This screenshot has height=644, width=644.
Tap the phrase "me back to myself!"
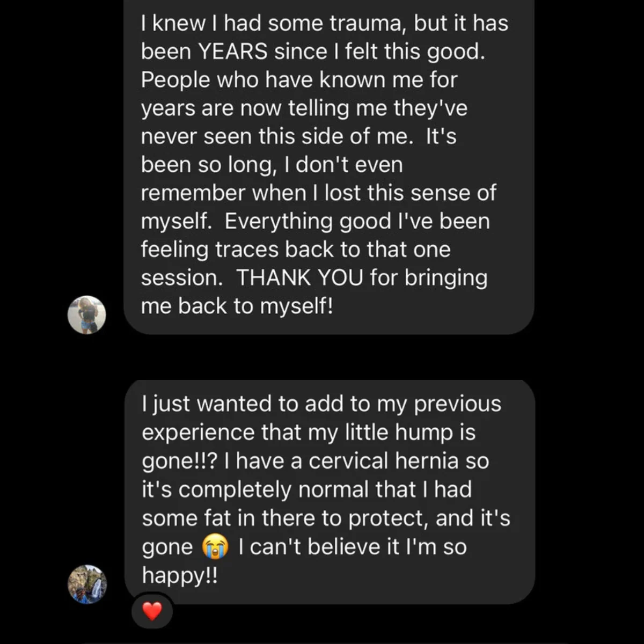pos(237,306)
